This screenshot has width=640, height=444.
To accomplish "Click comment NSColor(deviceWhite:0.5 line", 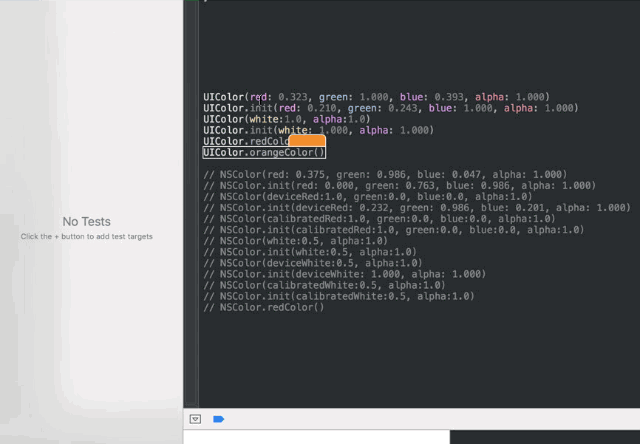I will [313, 263].
